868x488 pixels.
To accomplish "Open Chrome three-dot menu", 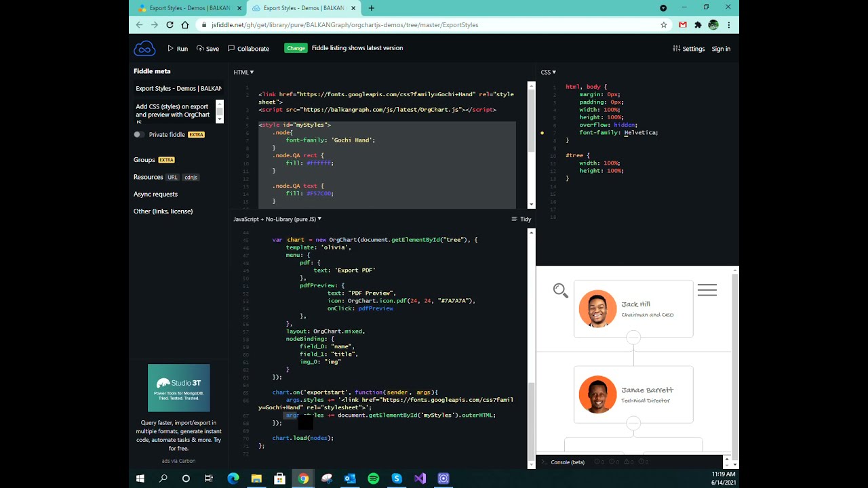I will coord(729,25).
